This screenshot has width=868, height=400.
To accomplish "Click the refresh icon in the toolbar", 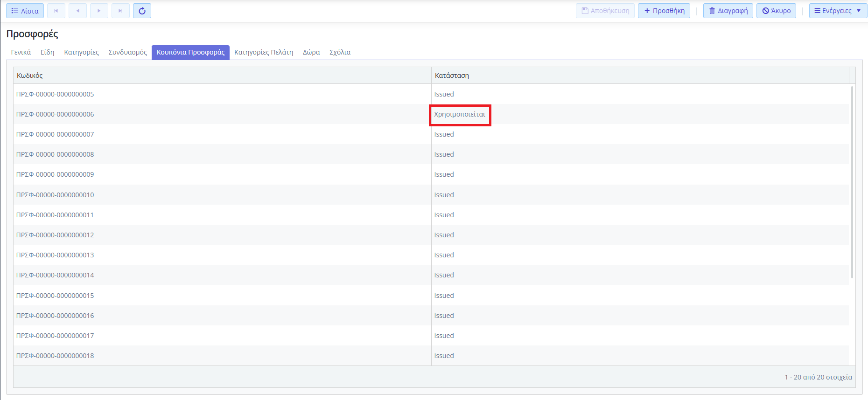I will 142,11.
